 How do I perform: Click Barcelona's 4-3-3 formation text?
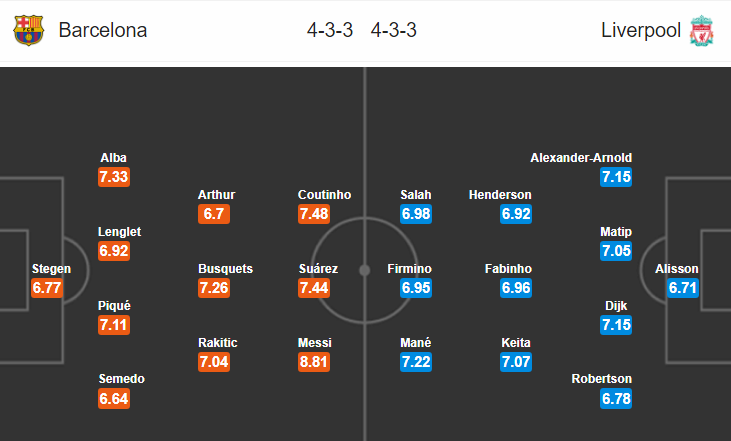330,30
